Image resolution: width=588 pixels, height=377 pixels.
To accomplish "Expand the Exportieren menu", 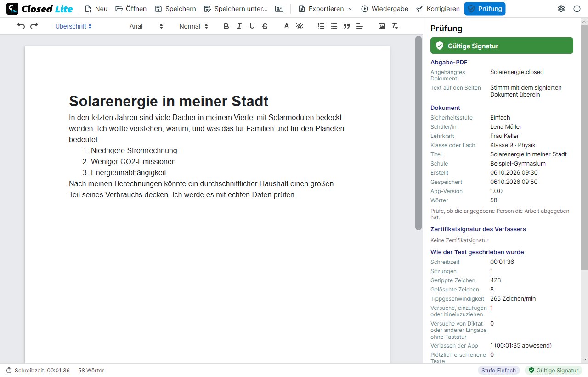I will coord(325,9).
